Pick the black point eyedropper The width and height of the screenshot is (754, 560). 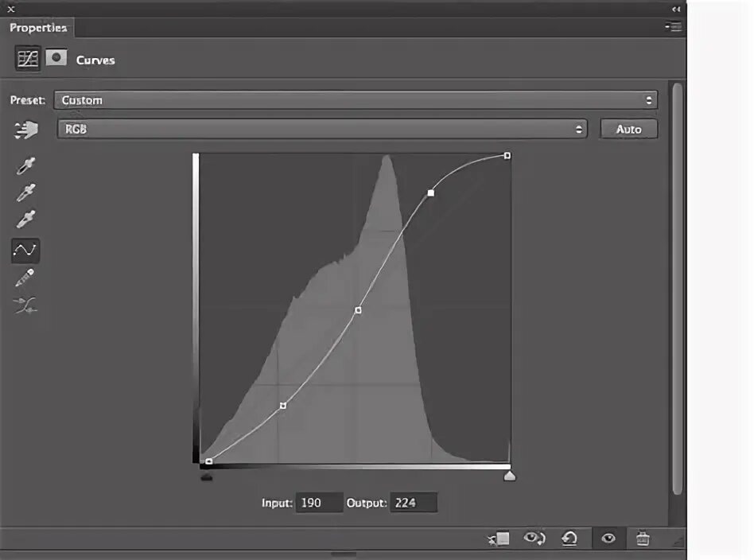(25, 165)
